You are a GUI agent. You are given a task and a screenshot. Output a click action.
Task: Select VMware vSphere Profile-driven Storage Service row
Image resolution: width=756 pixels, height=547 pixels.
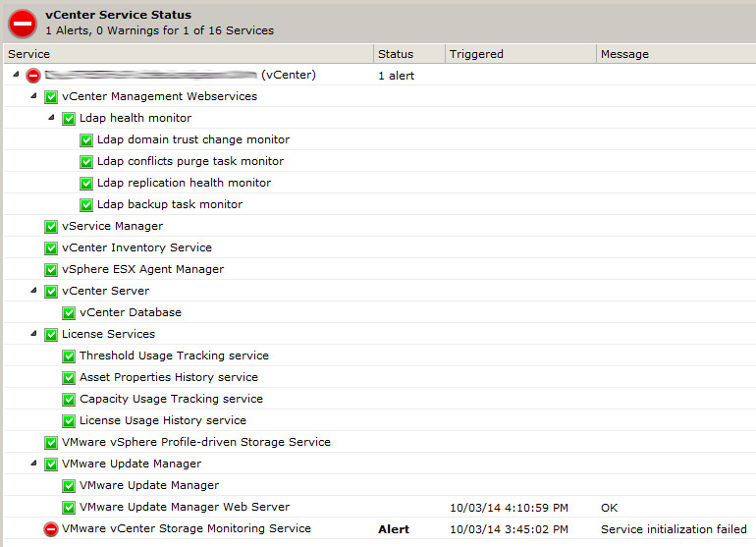coord(380,442)
